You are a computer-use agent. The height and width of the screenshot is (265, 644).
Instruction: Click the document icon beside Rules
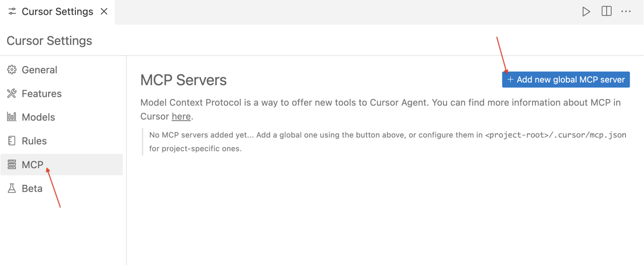[x=12, y=141]
